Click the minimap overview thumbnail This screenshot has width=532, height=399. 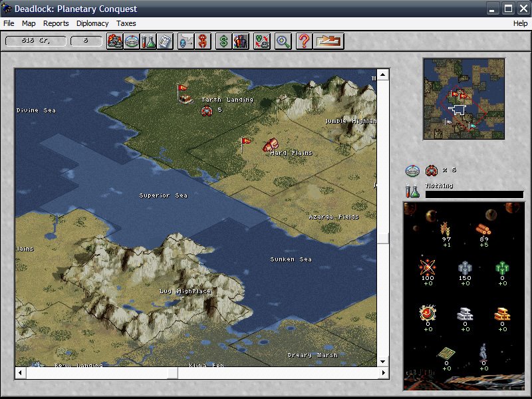tap(464, 98)
